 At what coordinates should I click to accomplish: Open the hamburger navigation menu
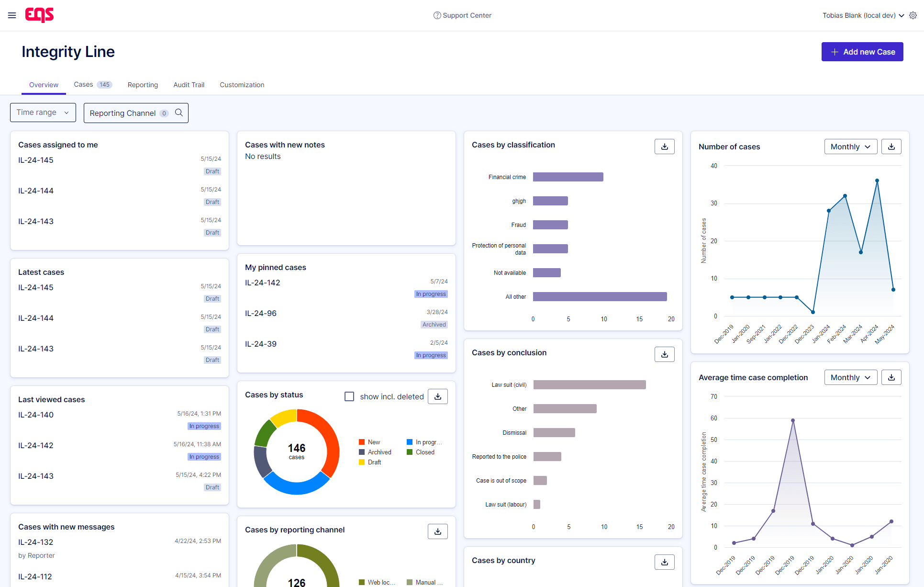pos(12,15)
